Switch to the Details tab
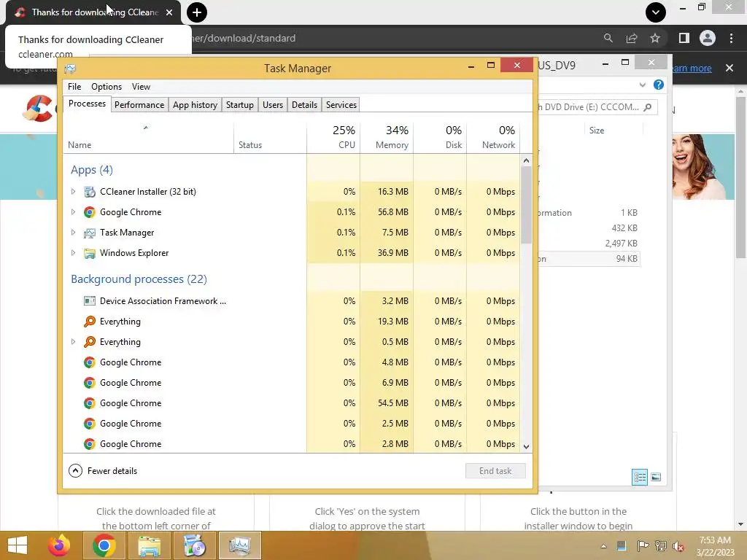This screenshot has width=747, height=560. (x=304, y=105)
